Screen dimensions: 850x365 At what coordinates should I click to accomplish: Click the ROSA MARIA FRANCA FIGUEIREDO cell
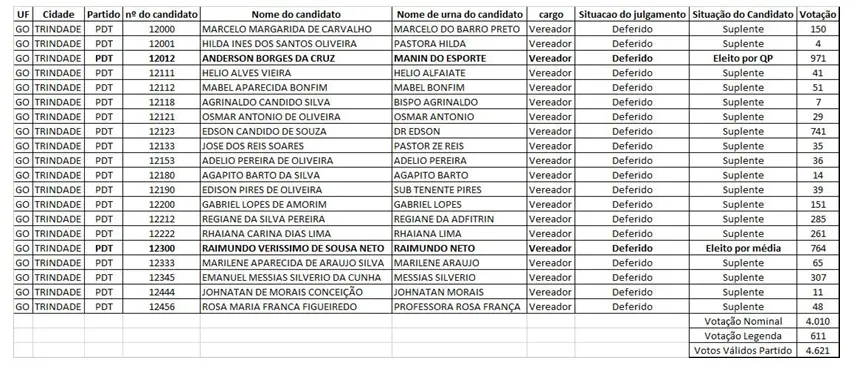[x=296, y=307]
